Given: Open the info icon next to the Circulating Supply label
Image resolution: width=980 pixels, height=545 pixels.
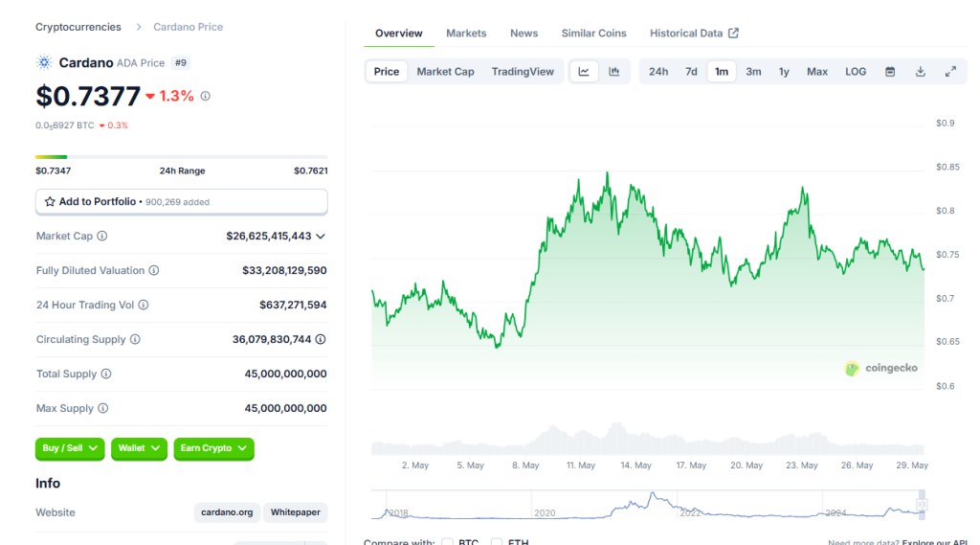Looking at the screenshot, I should click(135, 339).
